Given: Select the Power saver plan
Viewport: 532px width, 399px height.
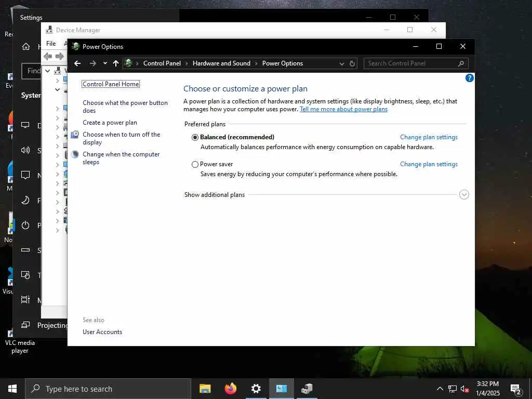Looking at the screenshot, I should [x=195, y=165].
